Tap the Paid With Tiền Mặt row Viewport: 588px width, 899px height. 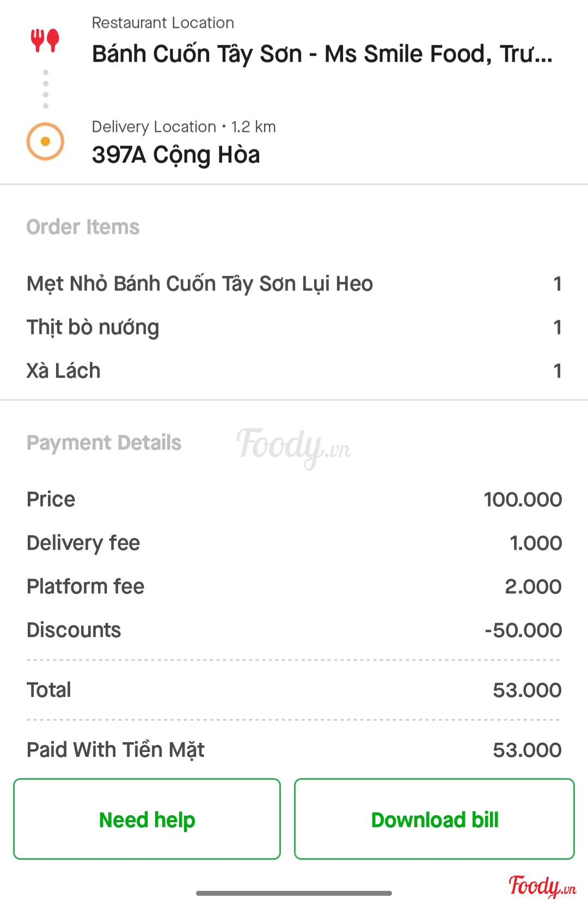pos(294,750)
